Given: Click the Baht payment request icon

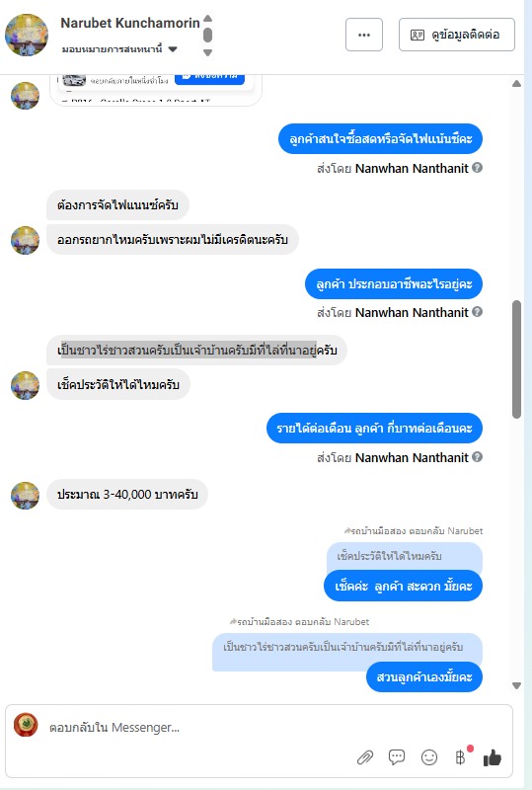Looking at the screenshot, I should pyautogui.click(x=460, y=756).
